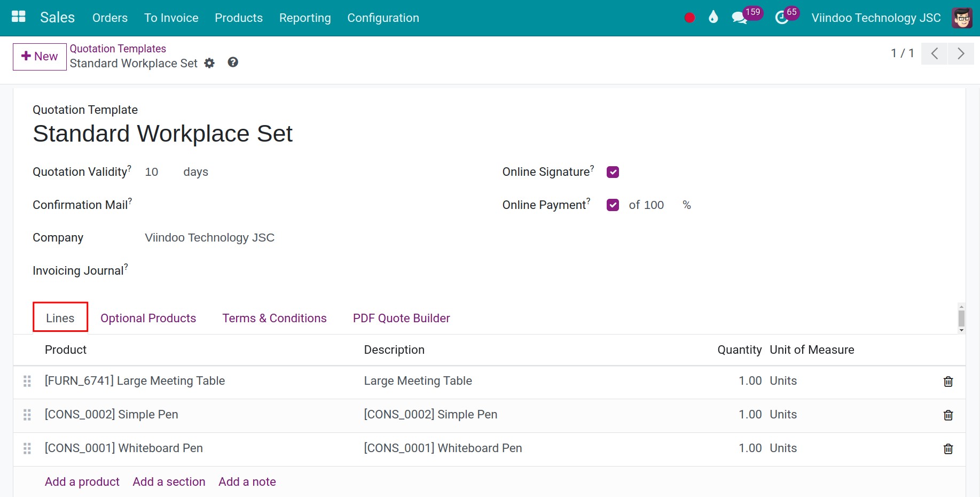Open the To Invoice menu

pos(171,18)
